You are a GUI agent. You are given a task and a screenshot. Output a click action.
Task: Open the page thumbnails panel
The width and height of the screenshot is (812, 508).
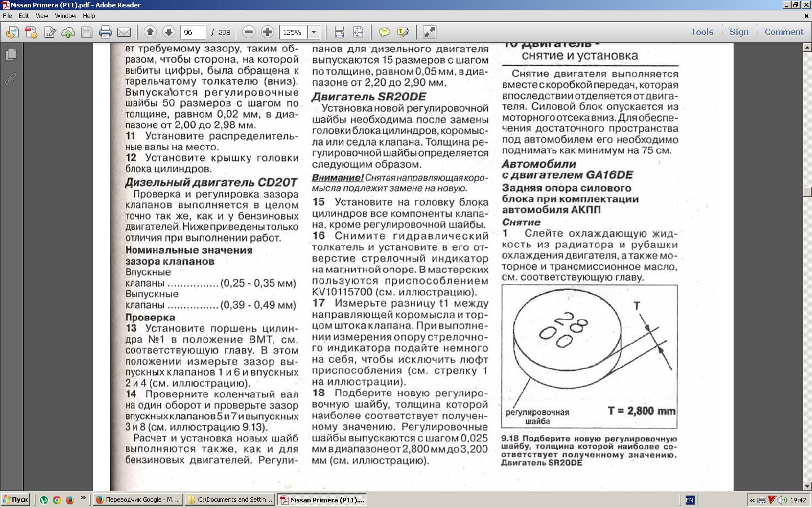tap(11, 55)
